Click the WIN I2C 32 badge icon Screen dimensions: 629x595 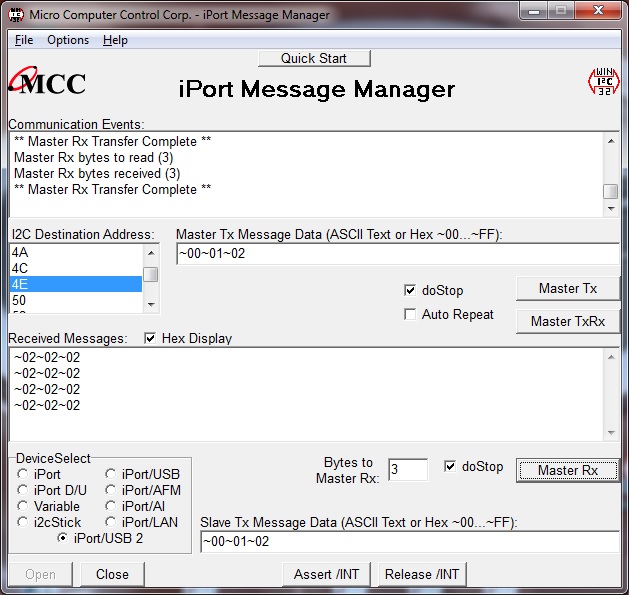[604, 81]
